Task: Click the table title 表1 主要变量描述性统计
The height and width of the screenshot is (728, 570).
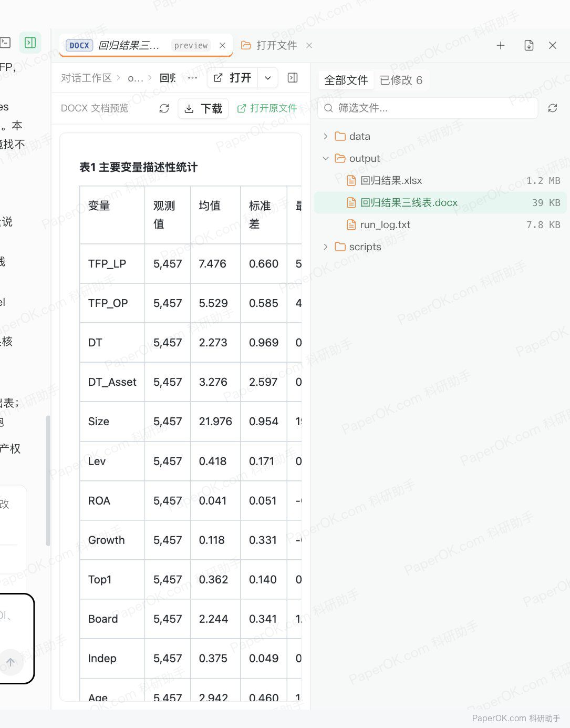Action: point(138,167)
